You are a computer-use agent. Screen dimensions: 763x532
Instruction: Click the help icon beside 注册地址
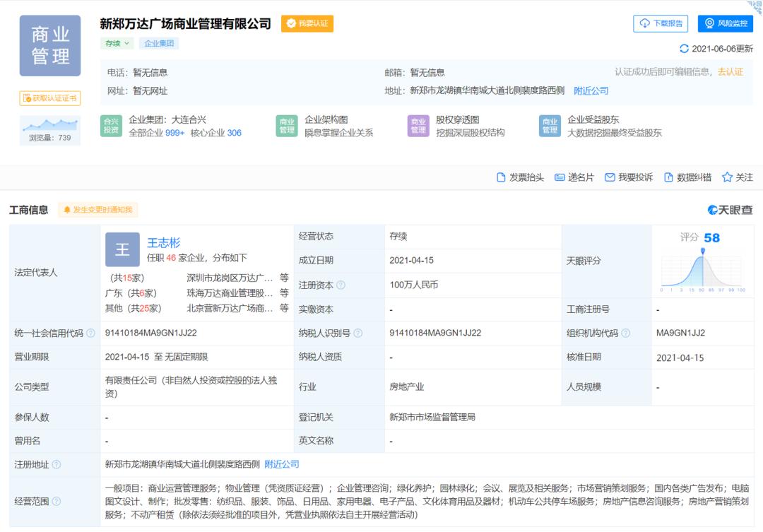pyautogui.click(x=57, y=465)
